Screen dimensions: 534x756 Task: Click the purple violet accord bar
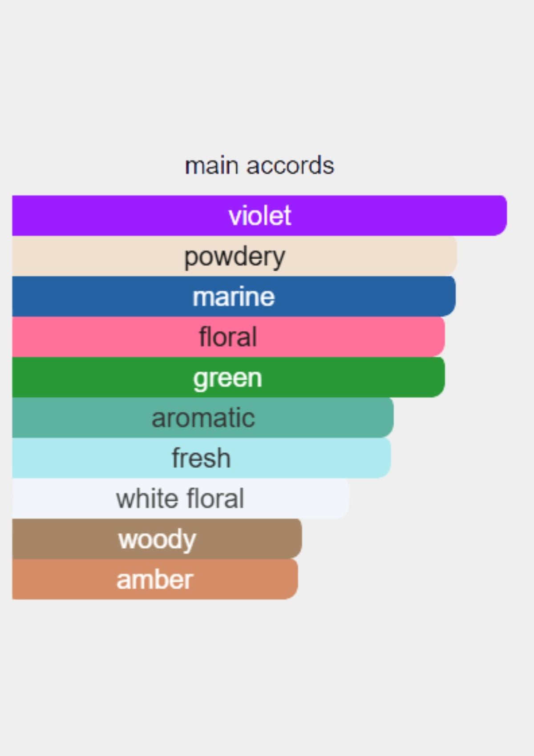coord(259,215)
